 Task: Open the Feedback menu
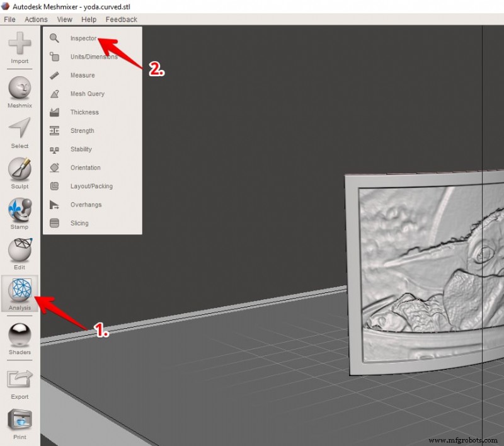(122, 20)
